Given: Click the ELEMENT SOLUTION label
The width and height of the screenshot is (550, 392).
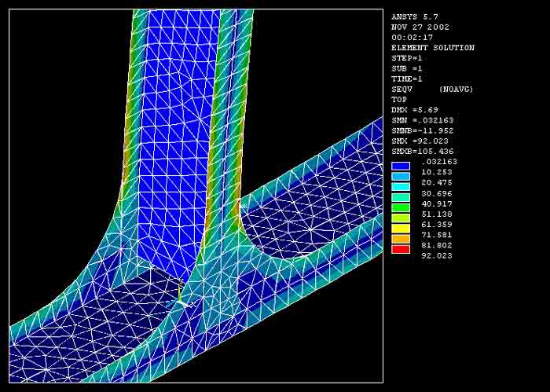Looking at the screenshot, I should coord(433,48).
